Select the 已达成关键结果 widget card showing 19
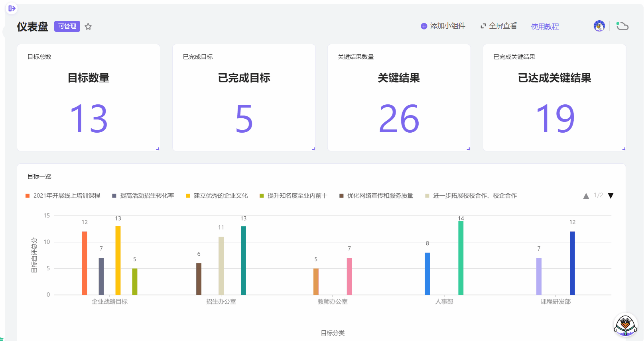 tap(554, 98)
